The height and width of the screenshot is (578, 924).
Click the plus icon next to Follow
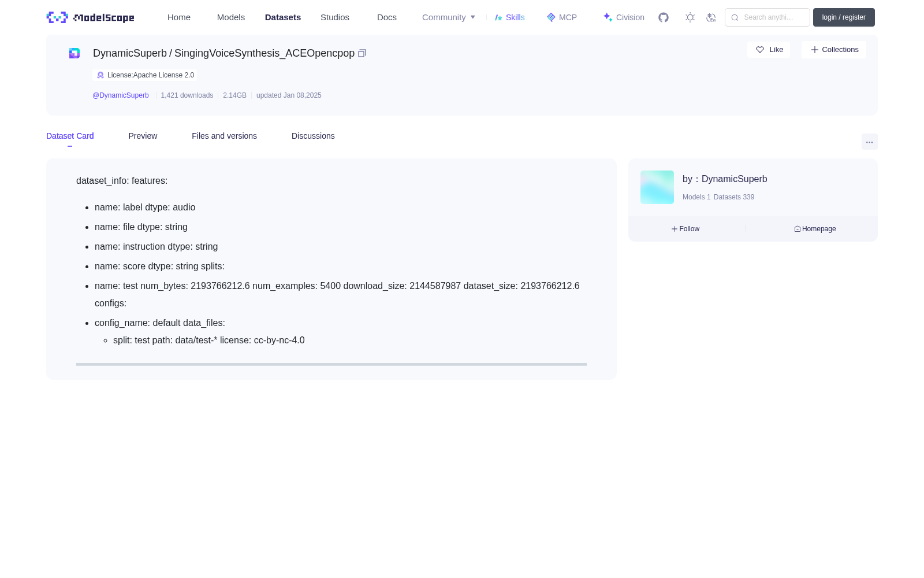click(675, 229)
